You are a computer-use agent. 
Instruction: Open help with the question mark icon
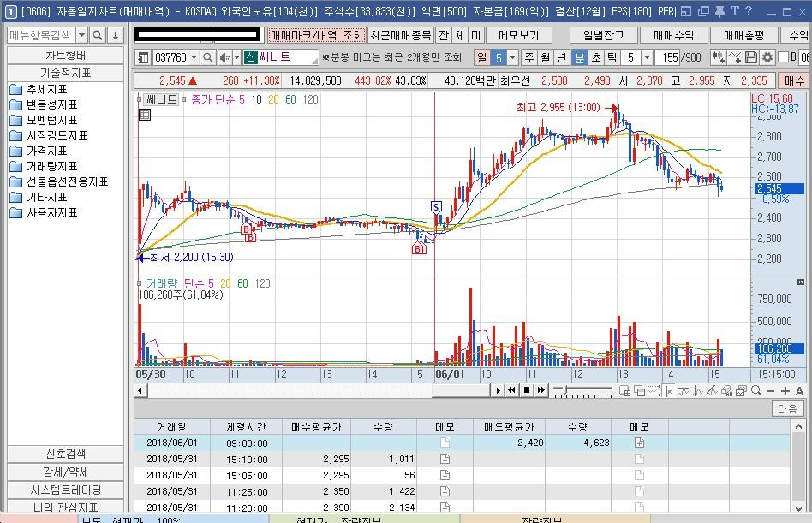point(749,11)
